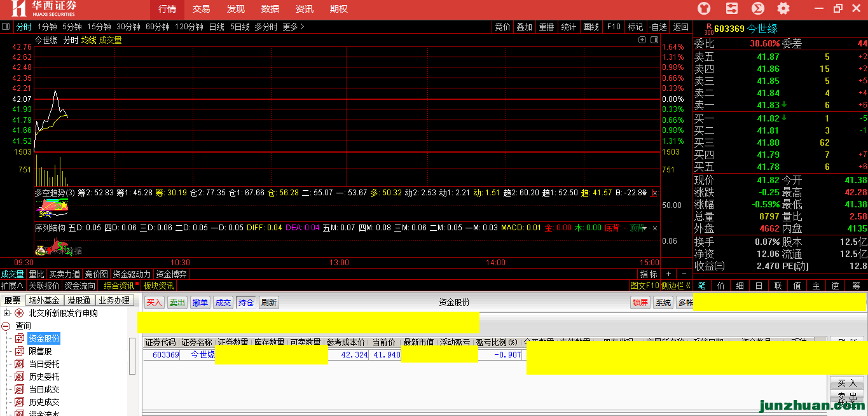Screen dimensions: 868x416
Task: Click the small window icon left of 分时
Action: pyautogui.click(x=6, y=27)
